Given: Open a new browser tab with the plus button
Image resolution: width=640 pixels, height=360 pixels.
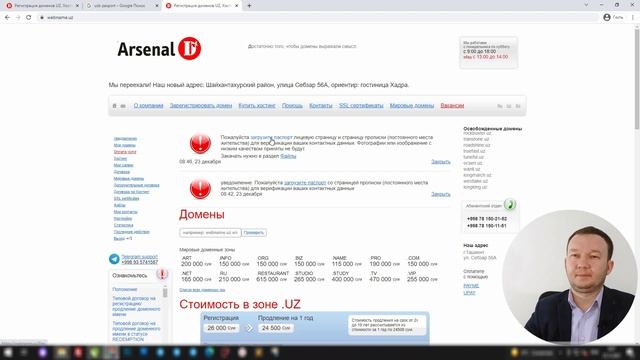Looking at the screenshot, I should click(x=249, y=6).
